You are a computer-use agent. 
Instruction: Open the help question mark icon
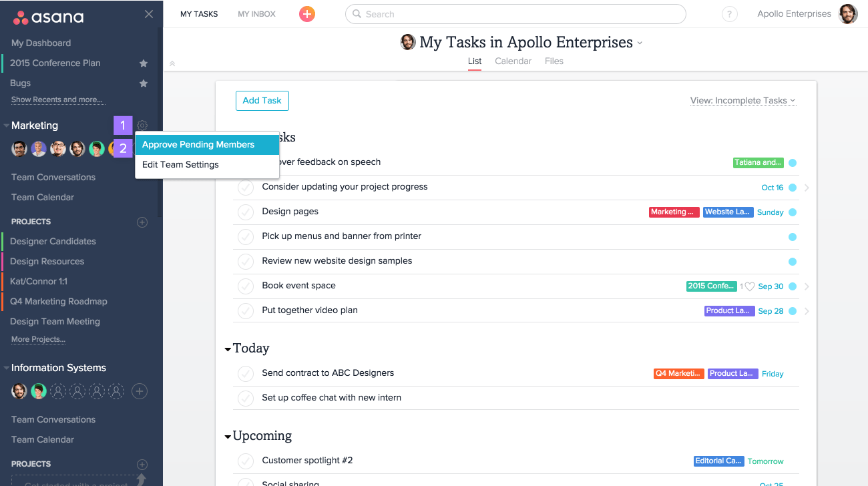730,14
